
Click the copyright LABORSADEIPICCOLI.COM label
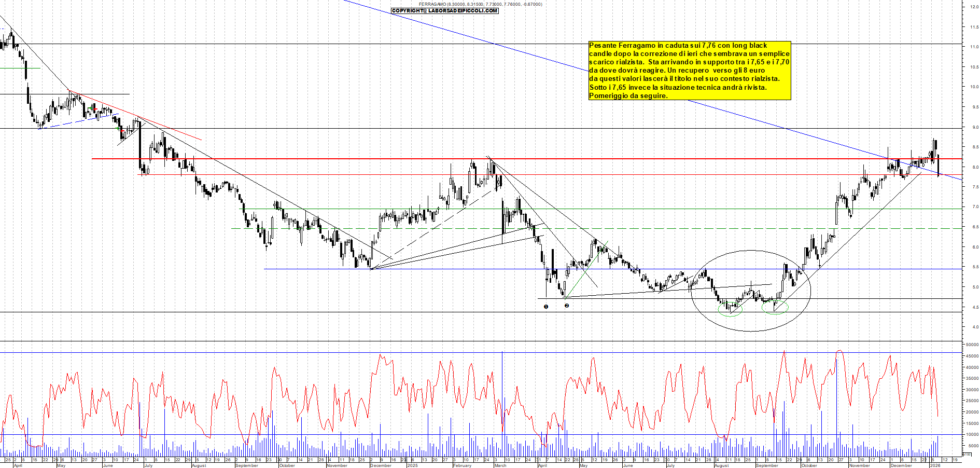445,11
